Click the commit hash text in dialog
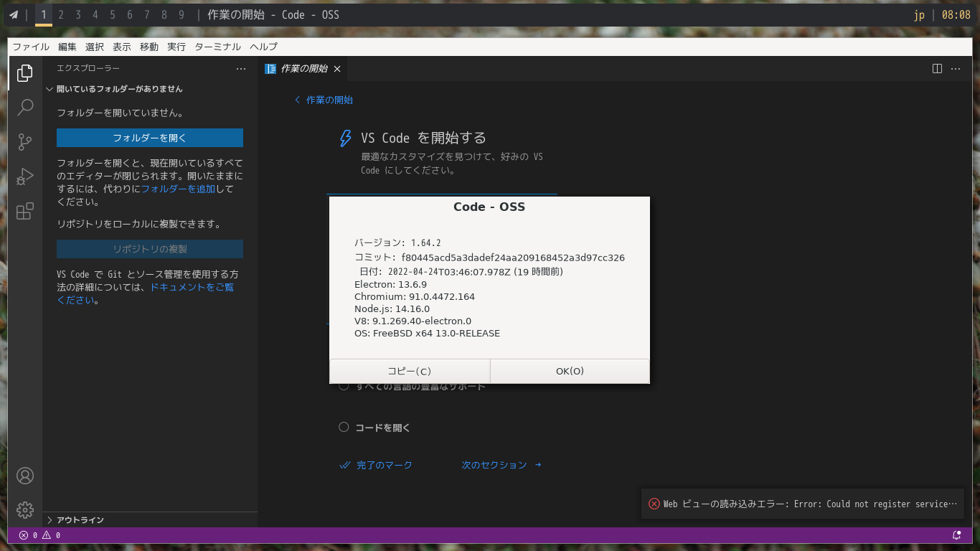Viewport: 980px width, 551px height. 513,258
